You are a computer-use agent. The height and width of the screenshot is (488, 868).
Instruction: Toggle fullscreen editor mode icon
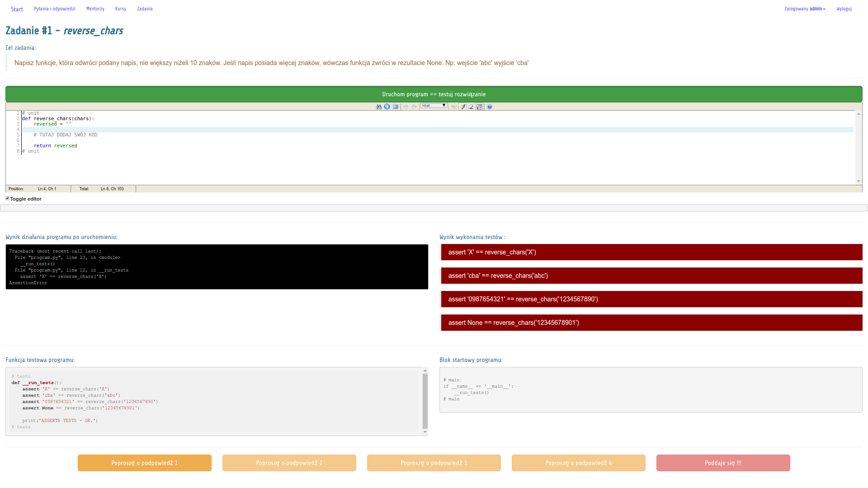pos(396,107)
